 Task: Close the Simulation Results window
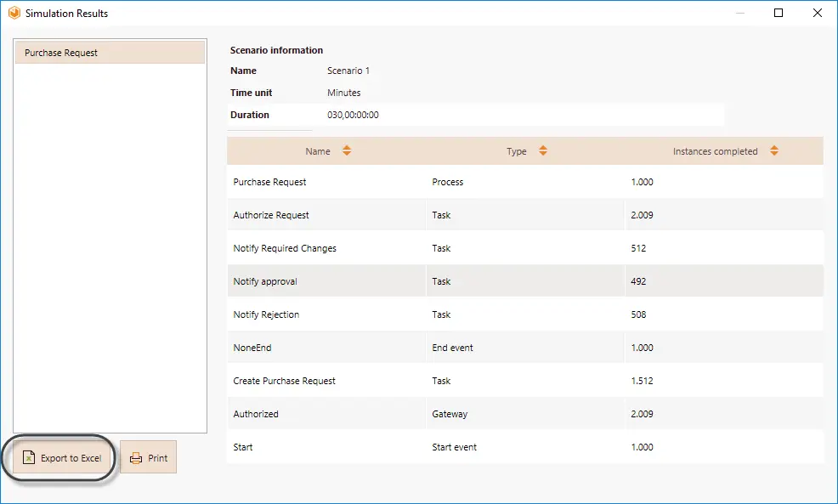(818, 13)
